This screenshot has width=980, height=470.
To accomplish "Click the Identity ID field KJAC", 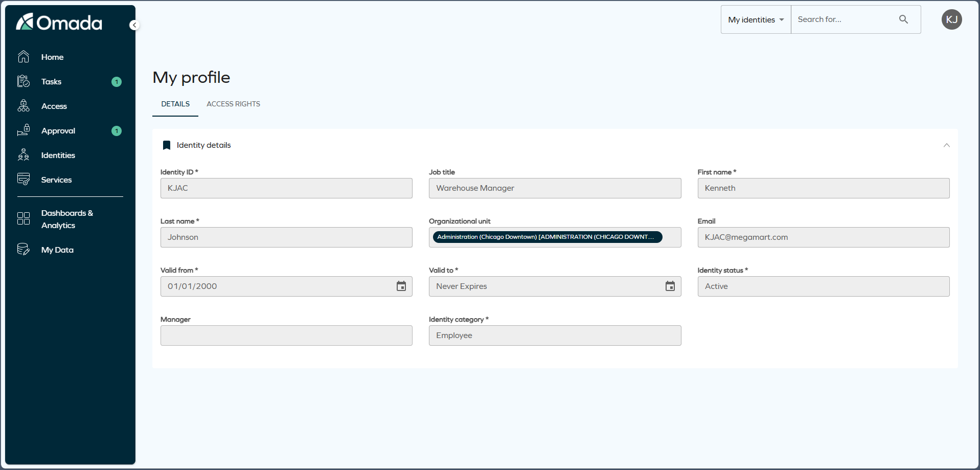I will 286,188.
